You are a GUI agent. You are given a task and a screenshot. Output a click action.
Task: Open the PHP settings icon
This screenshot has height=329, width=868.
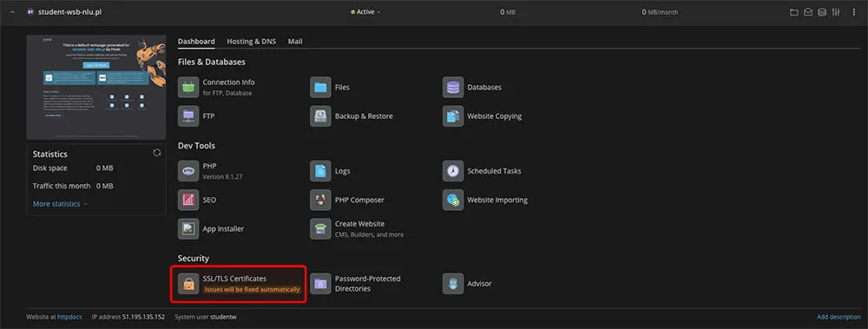(x=188, y=171)
